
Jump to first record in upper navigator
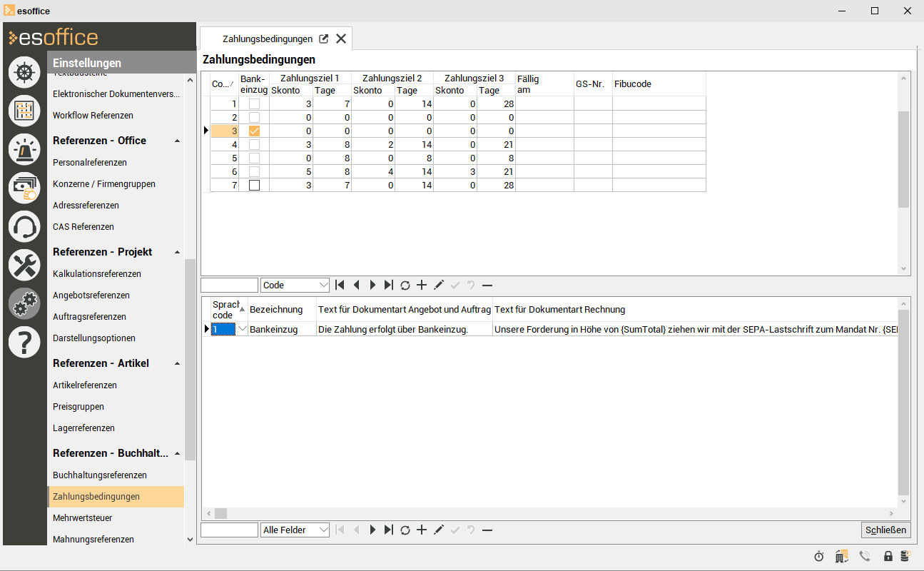(x=340, y=285)
